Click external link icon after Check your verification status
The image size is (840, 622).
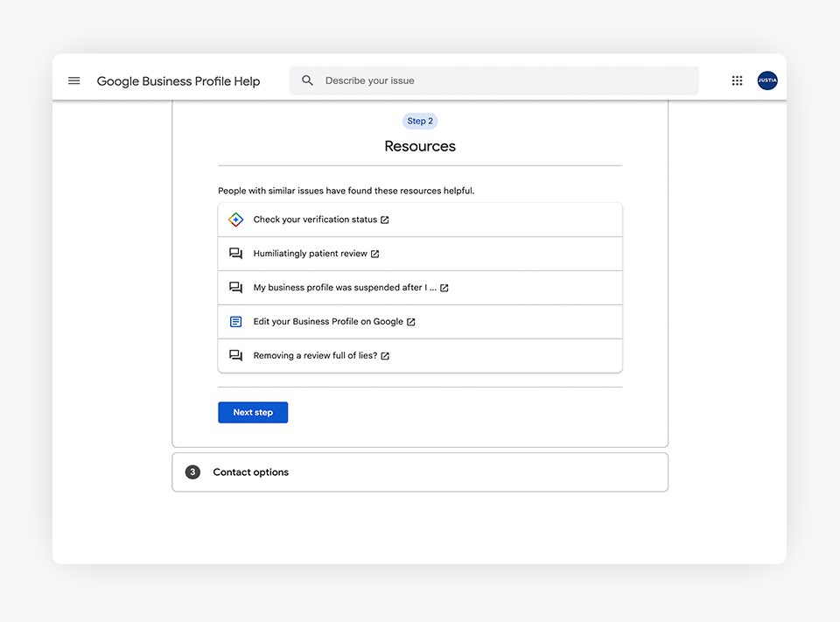pyautogui.click(x=385, y=220)
